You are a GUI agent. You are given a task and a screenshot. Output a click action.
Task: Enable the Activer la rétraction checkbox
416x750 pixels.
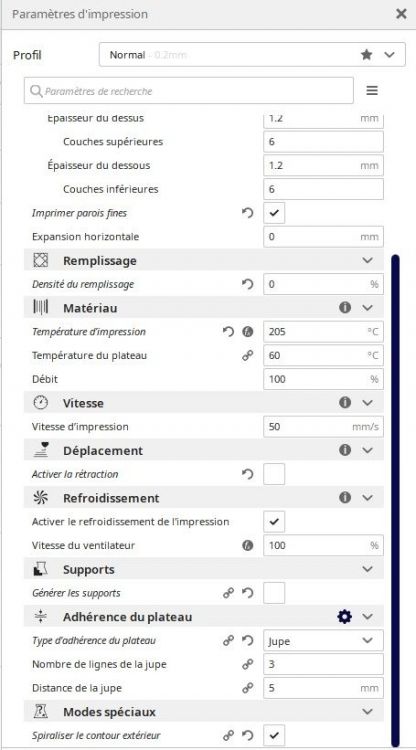tap(274, 474)
